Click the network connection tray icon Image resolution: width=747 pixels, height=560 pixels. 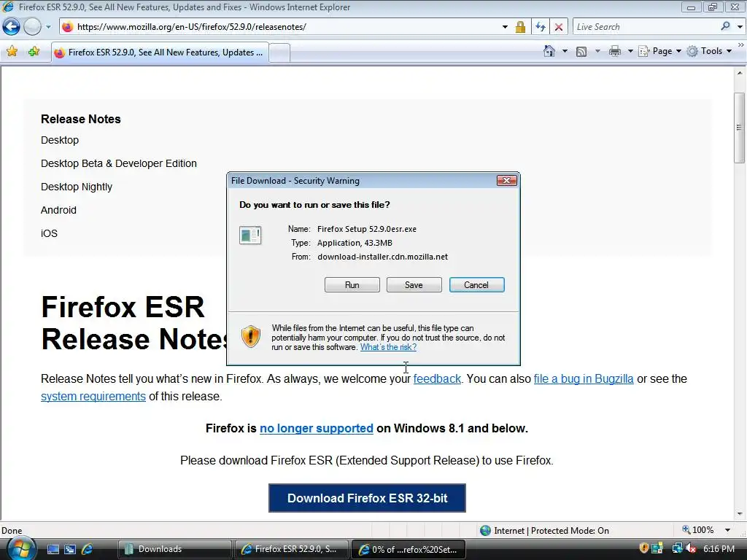pos(677,548)
